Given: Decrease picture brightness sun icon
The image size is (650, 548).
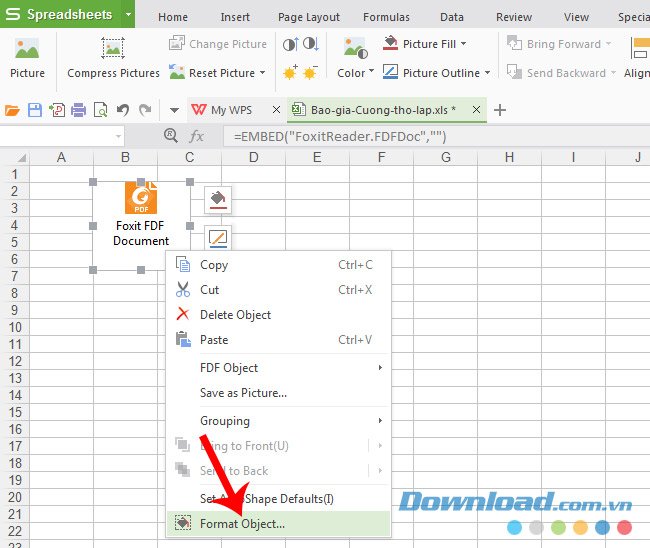Looking at the screenshot, I should [x=310, y=73].
